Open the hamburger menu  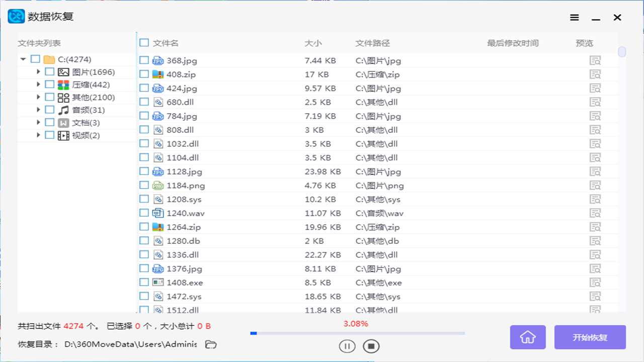tap(574, 17)
